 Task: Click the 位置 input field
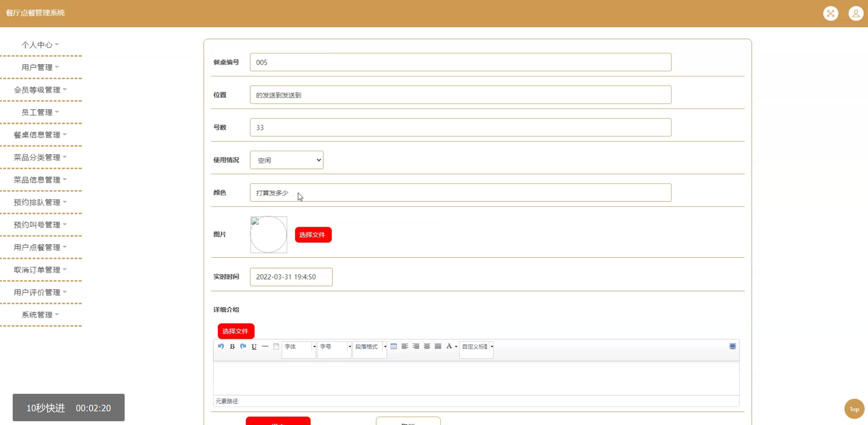(460, 95)
